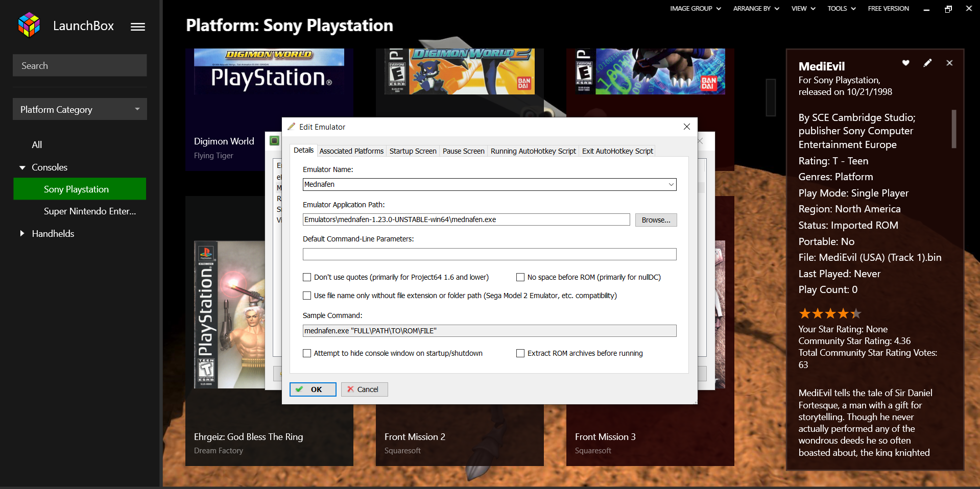Mark MediEvil as favorite with heart icon

(x=905, y=63)
